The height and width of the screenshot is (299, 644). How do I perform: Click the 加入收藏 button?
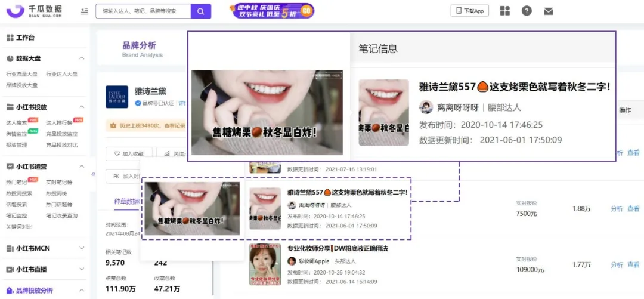click(x=129, y=153)
